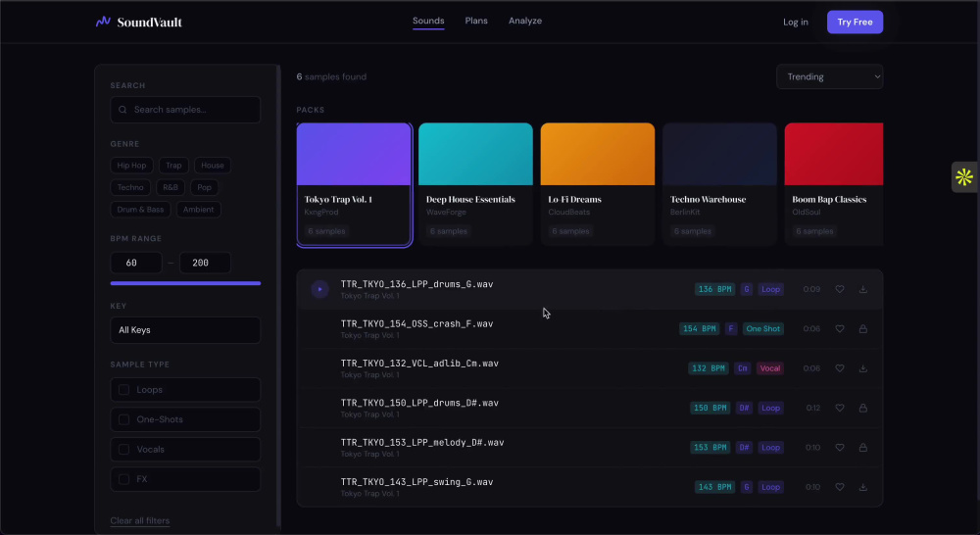The width and height of the screenshot is (980, 535).
Task: Like the TTR_TKYO_154_OSS_crash_F.wav sample
Action: point(840,329)
